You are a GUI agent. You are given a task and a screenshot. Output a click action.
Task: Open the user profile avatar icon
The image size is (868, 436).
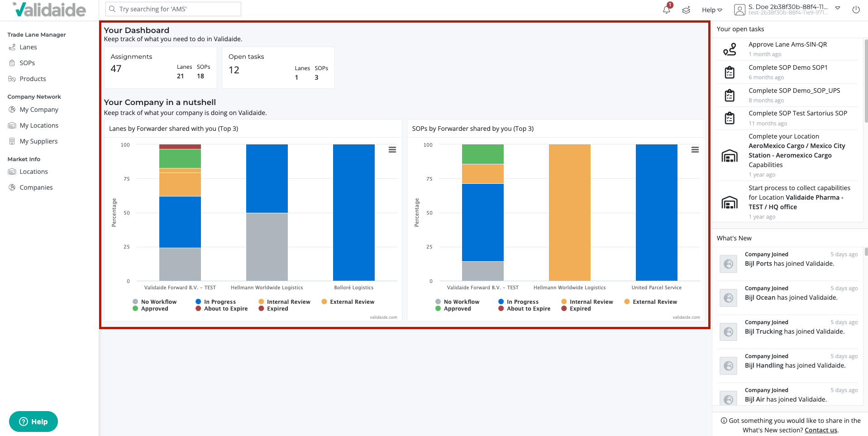[739, 10]
